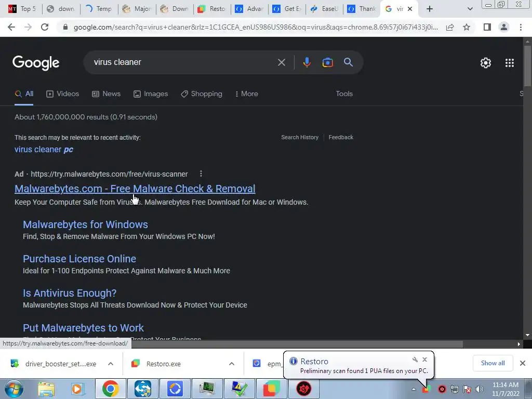Click the volume tray icon

pos(479,389)
